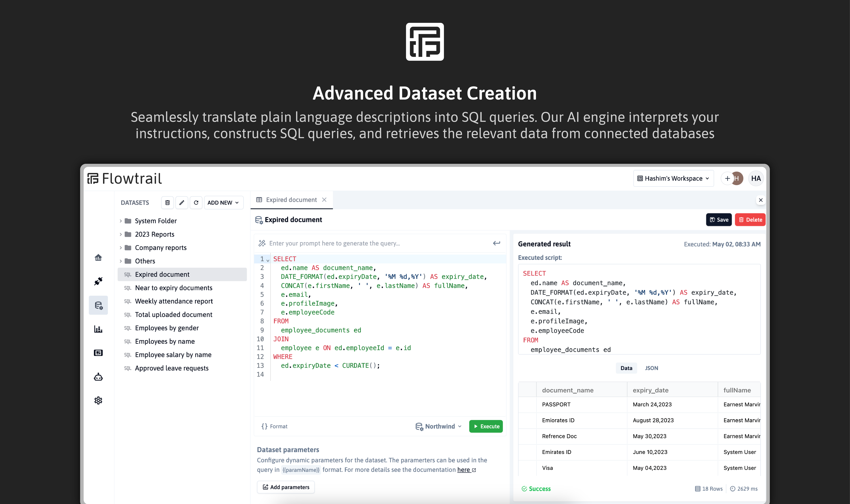Open the Dashboards panel in sidebar
This screenshot has width=850, height=504.
point(98,353)
